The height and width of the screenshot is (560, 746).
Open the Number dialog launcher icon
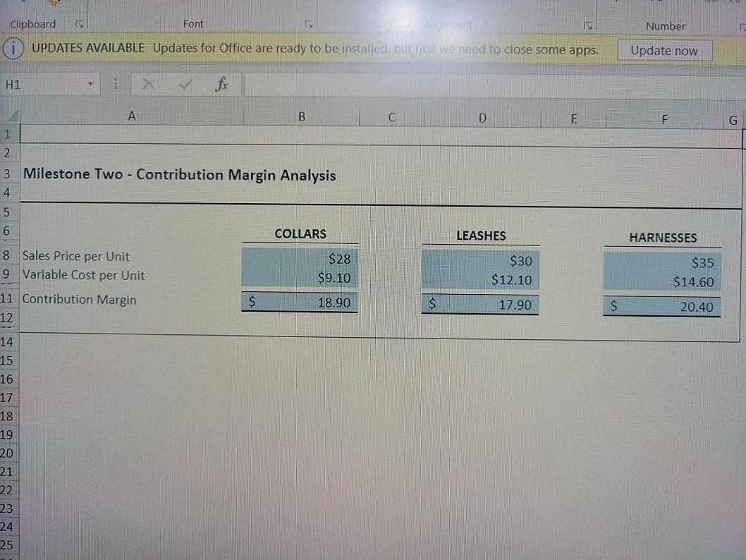tap(742, 25)
